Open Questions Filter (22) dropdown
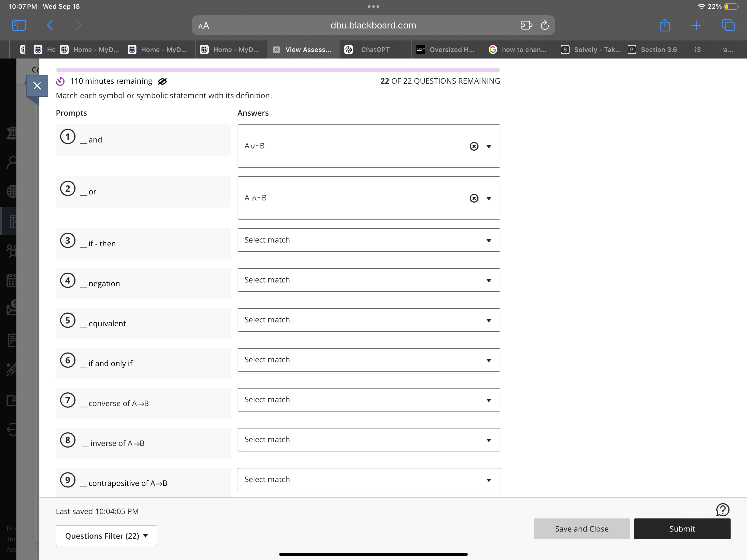 tap(106, 536)
